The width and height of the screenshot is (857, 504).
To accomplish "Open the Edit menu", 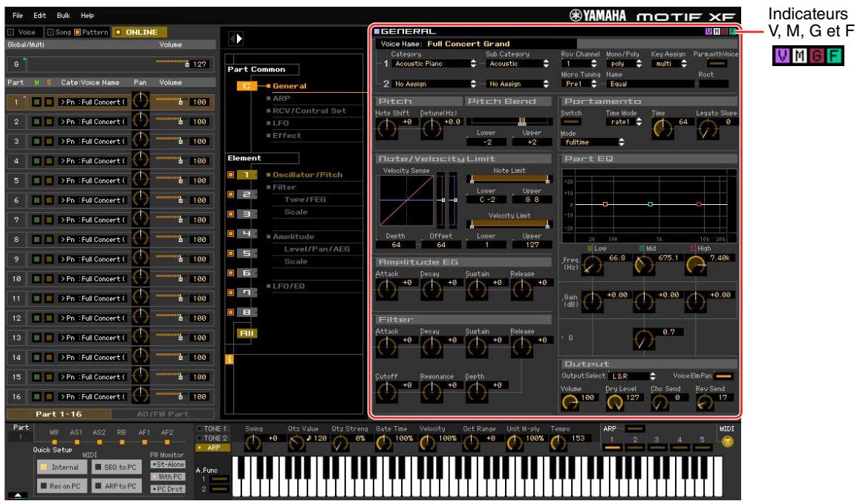I will [x=39, y=16].
